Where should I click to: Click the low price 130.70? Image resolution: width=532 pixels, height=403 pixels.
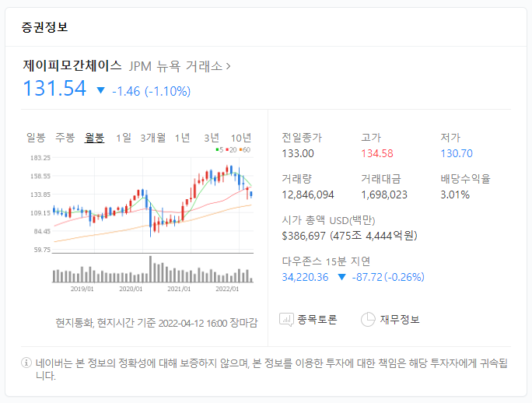point(457,153)
